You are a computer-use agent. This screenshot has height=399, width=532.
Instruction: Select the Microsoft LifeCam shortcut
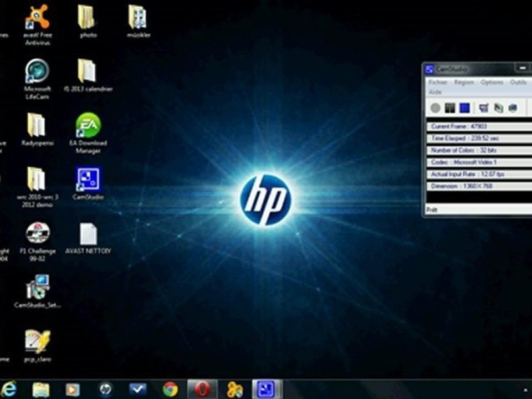[x=37, y=79]
